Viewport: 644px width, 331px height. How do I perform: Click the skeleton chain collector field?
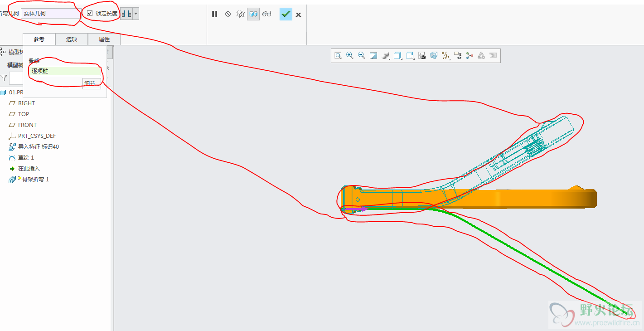click(65, 71)
